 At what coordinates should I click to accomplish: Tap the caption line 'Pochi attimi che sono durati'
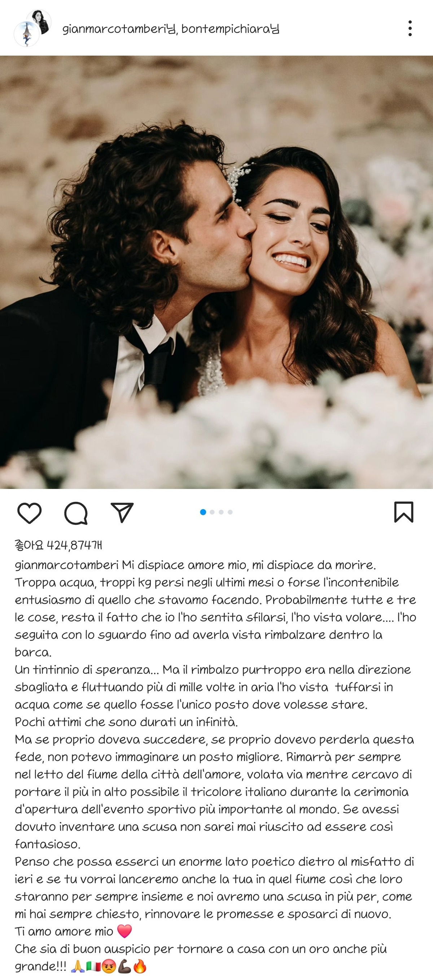coord(126,722)
